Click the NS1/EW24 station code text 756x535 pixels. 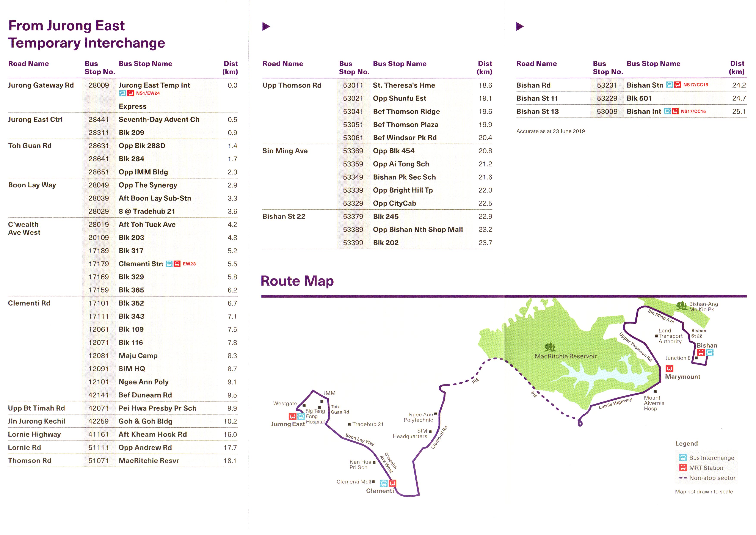point(148,93)
